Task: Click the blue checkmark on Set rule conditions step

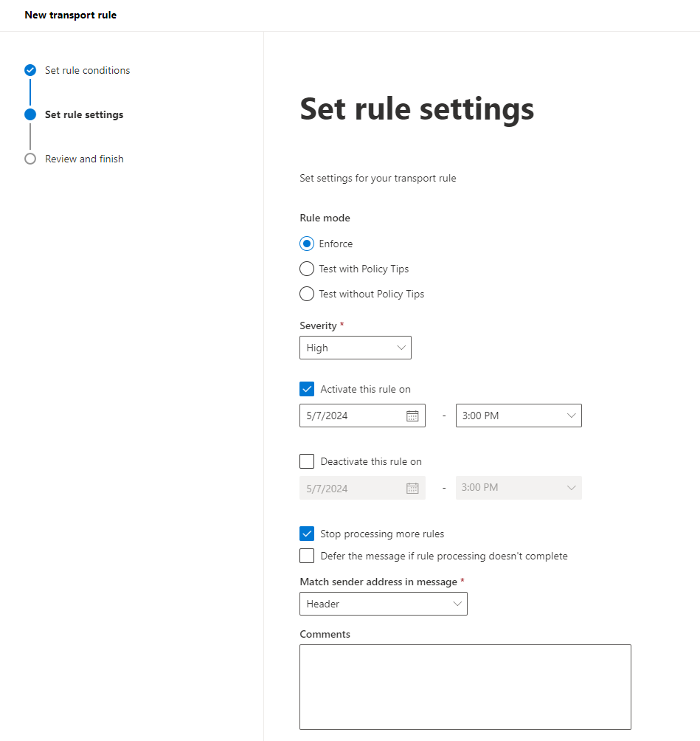Action: [x=30, y=70]
